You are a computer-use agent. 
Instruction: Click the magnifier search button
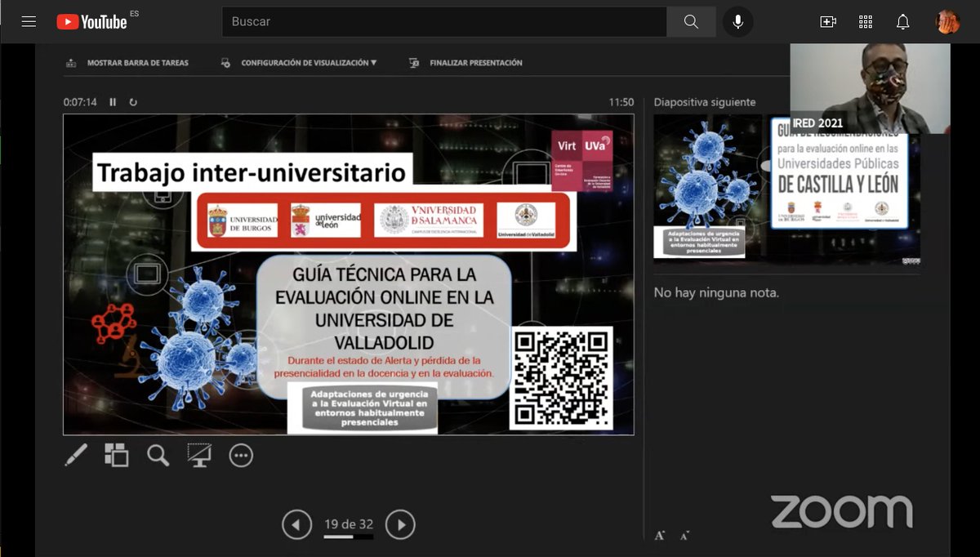pyautogui.click(x=691, y=22)
